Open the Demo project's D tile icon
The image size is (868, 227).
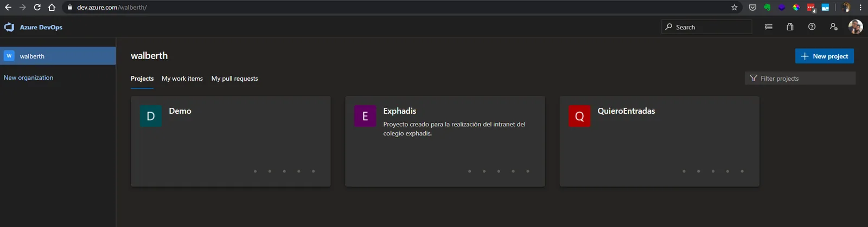[151, 116]
